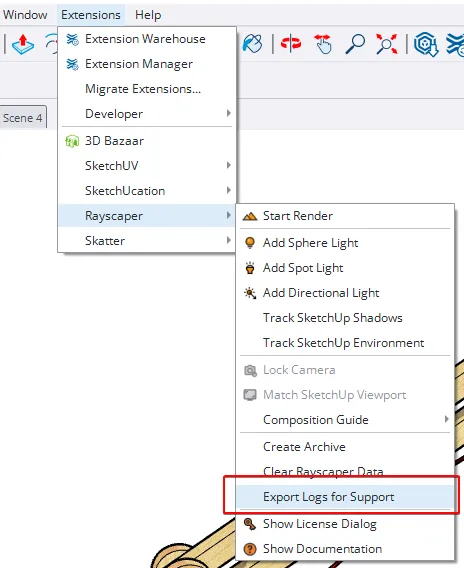Choose Add Directional Light
464x568 pixels.
[x=345, y=293]
